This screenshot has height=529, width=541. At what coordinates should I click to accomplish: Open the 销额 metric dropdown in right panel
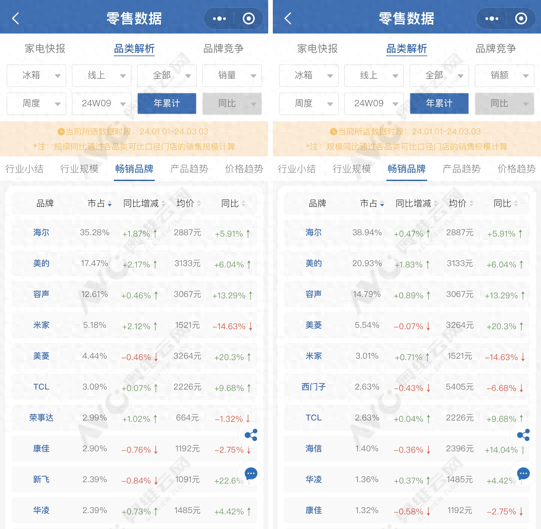pos(504,75)
